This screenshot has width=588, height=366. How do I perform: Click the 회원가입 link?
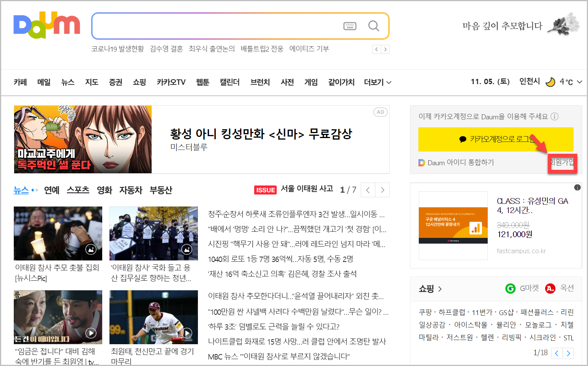click(562, 162)
